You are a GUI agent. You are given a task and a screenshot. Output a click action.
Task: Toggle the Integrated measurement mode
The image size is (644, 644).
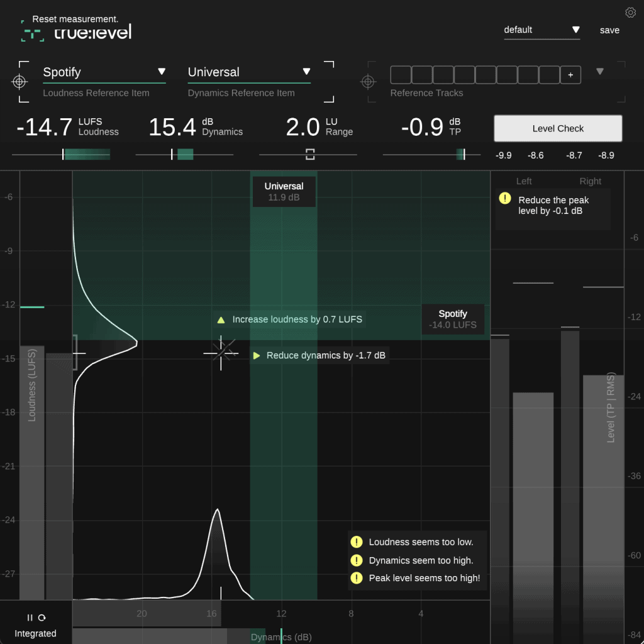[x=35, y=633]
